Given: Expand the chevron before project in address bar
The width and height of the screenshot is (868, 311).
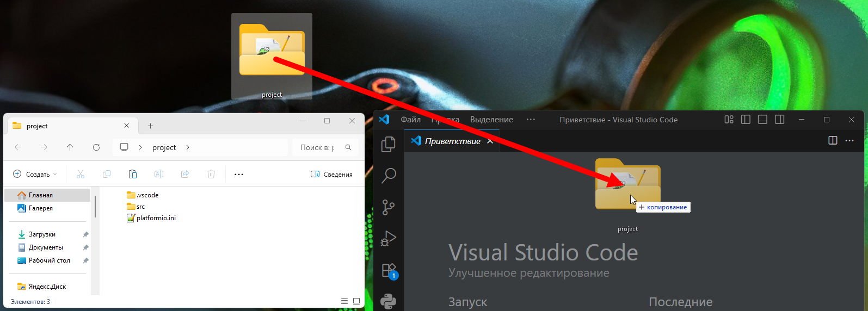Looking at the screenshot, I should (140, 147).
